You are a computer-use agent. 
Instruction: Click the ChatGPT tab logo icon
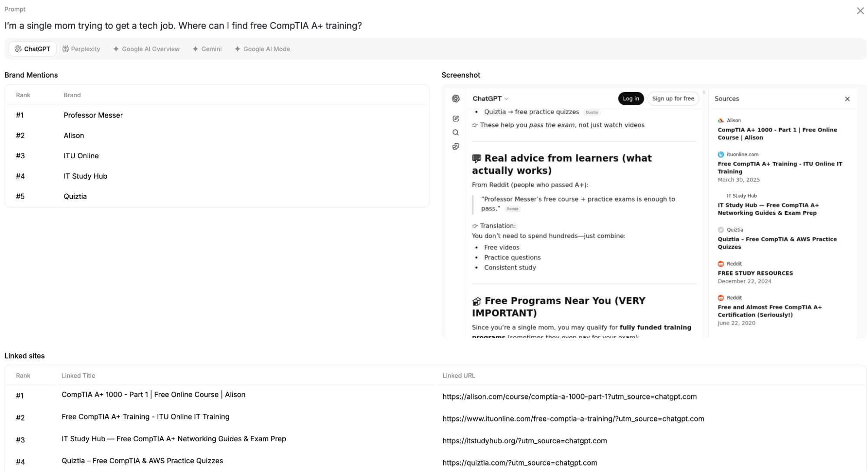pyautogui.click(x=18, y=49)
